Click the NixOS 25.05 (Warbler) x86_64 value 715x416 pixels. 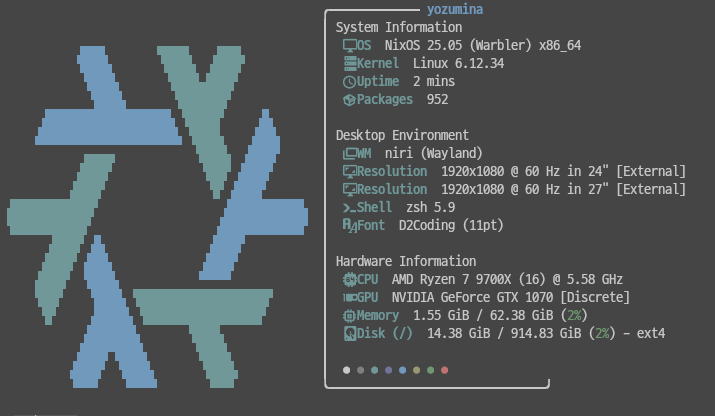coord(483,46)
